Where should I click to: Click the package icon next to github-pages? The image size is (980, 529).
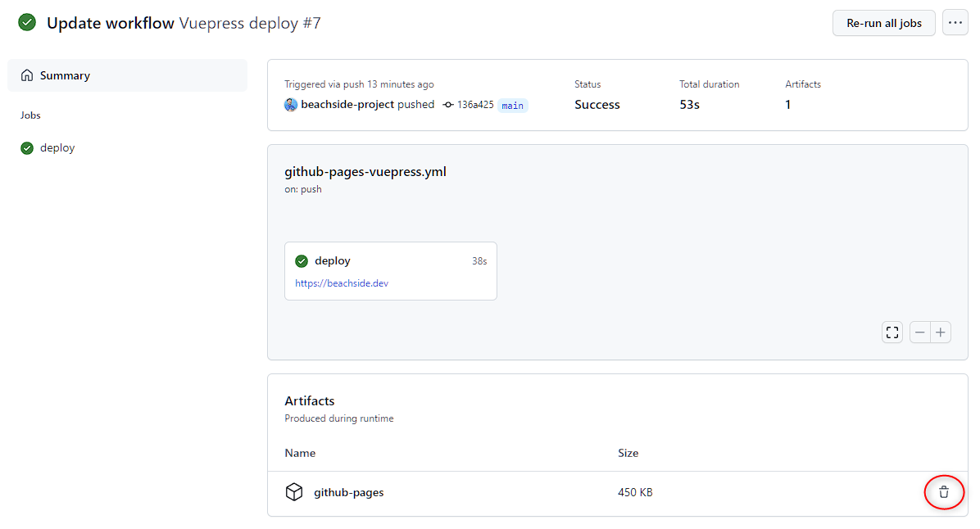(x=294, y=492)
